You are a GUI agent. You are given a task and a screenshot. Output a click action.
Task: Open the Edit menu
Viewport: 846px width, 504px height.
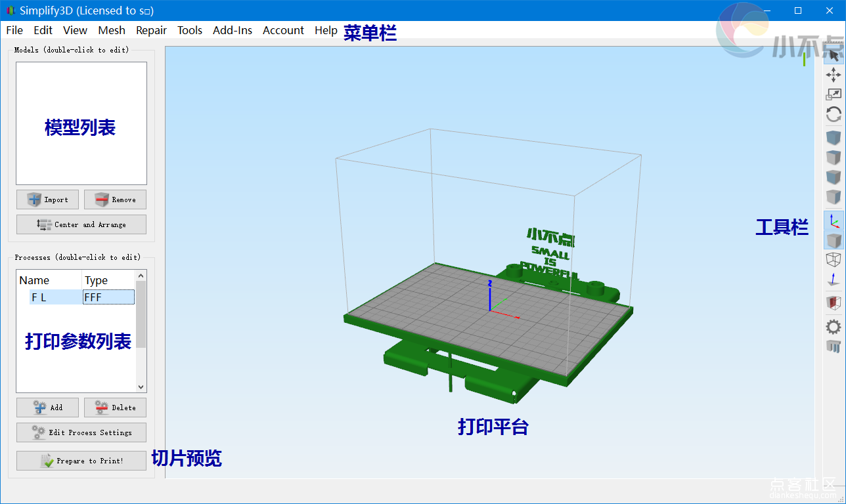(x=43, y=30)
